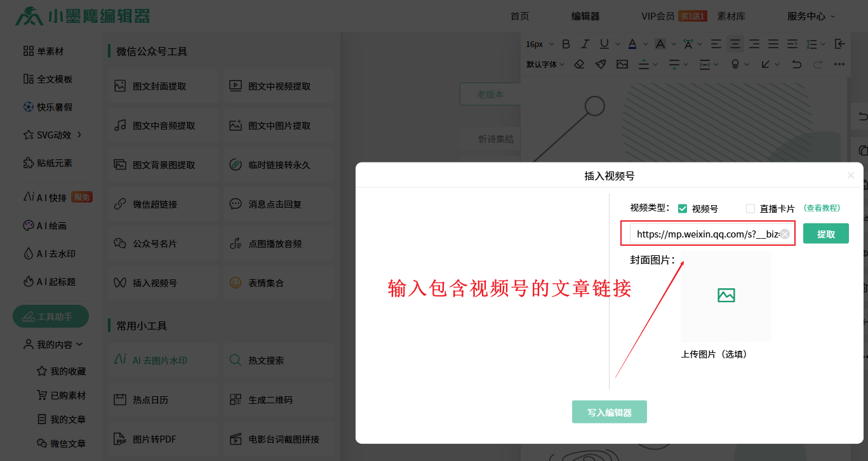Open the 生成二维码 QR code tool
Viewport: 868px width, 461px height.
click(x=278, y=400)
